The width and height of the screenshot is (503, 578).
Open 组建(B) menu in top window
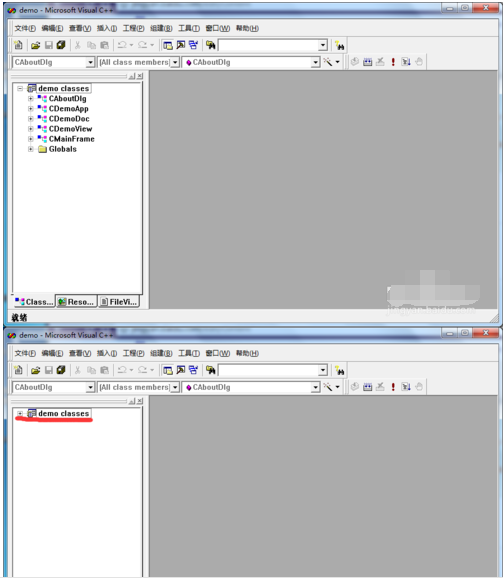coord(161,28)
